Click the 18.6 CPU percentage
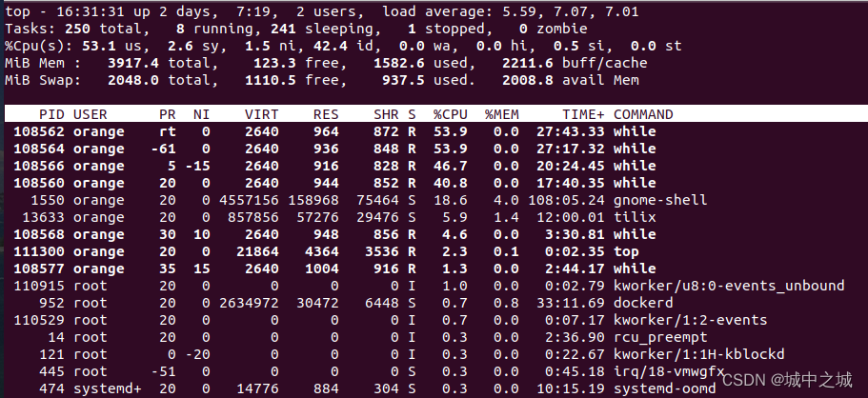The width and height of the screenshot is (868, 398). (x=450, y=200)
